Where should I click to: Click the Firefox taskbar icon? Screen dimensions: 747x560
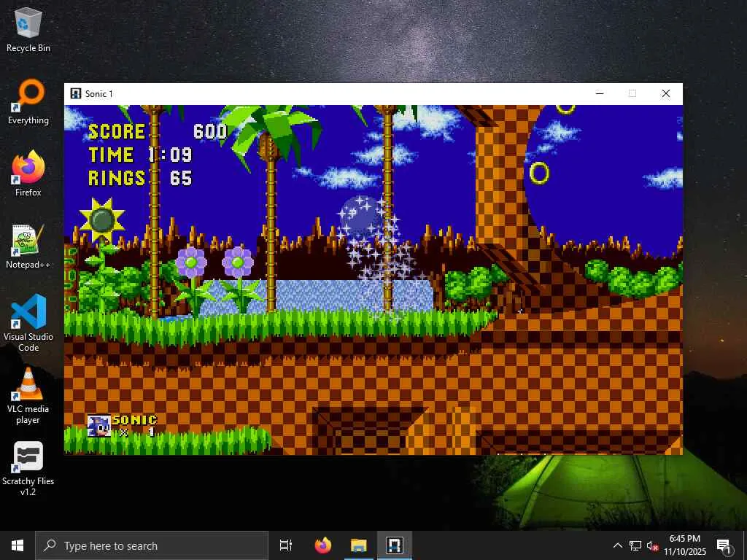click(x=323, y=545)
